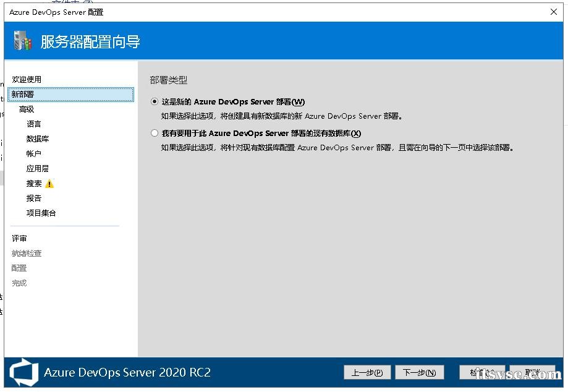Open the 数据库 step
The width and height of the screenshot is (568, 392).
(x=37, y=138)
